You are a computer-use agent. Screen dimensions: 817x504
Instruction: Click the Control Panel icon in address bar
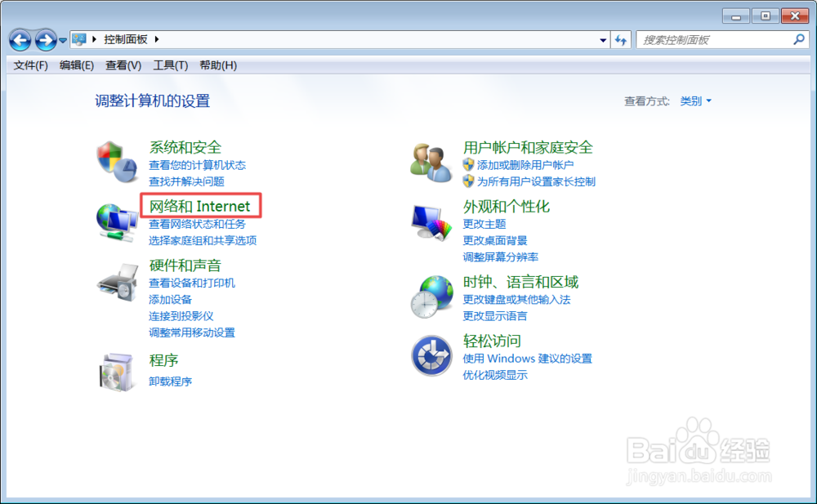(78, 38)
